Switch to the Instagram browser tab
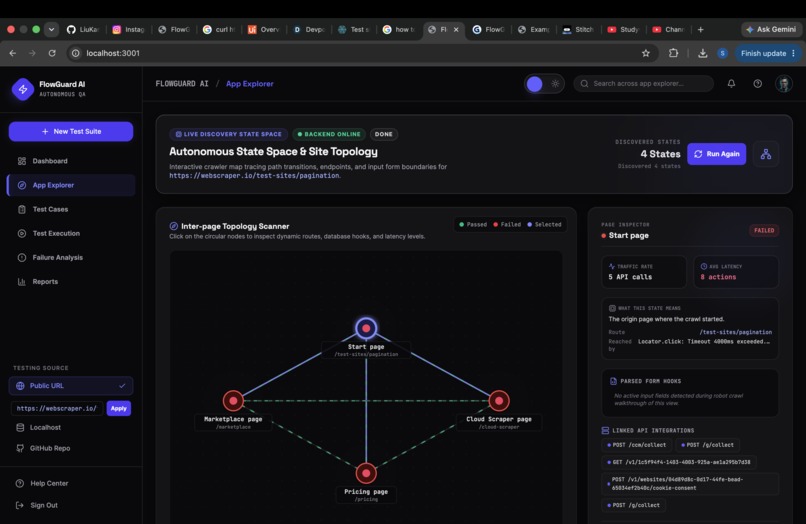Image resolution: width=806 pixels, height=524 pixels. (129, 29)
